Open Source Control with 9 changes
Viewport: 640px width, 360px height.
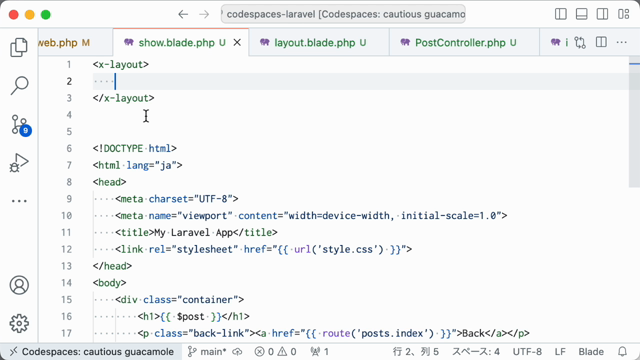[20, 125]
